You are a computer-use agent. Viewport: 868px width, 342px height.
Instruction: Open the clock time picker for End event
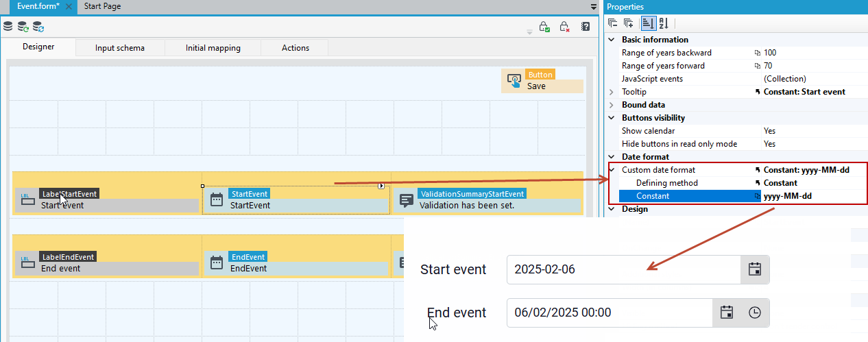point(754,313)
